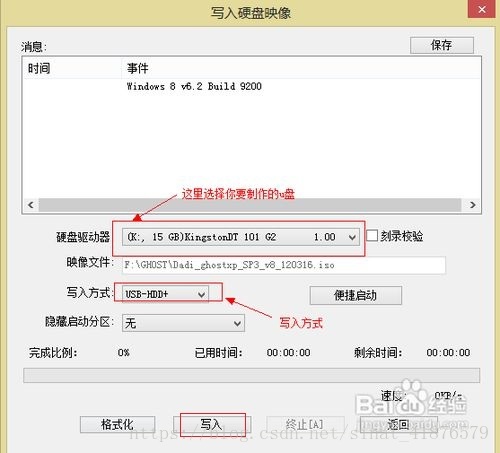
Task: Click the 保存 button
Action: 442,45
